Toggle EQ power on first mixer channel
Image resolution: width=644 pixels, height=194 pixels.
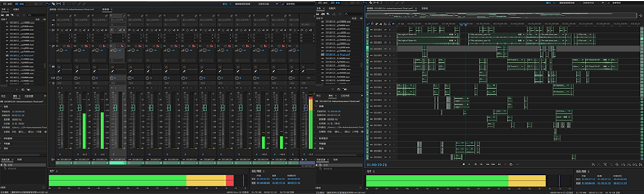tap(59, 67)
